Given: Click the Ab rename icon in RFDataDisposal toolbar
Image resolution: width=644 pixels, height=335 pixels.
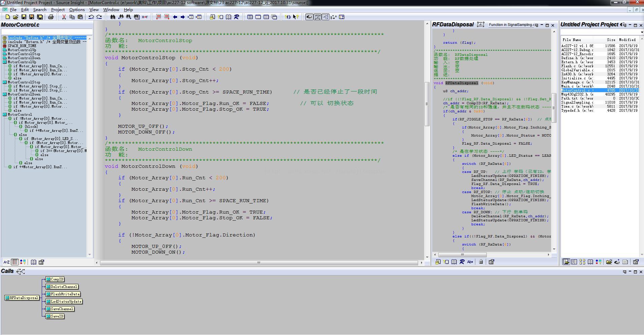Looking at the screenshot, I should [470, 262].
